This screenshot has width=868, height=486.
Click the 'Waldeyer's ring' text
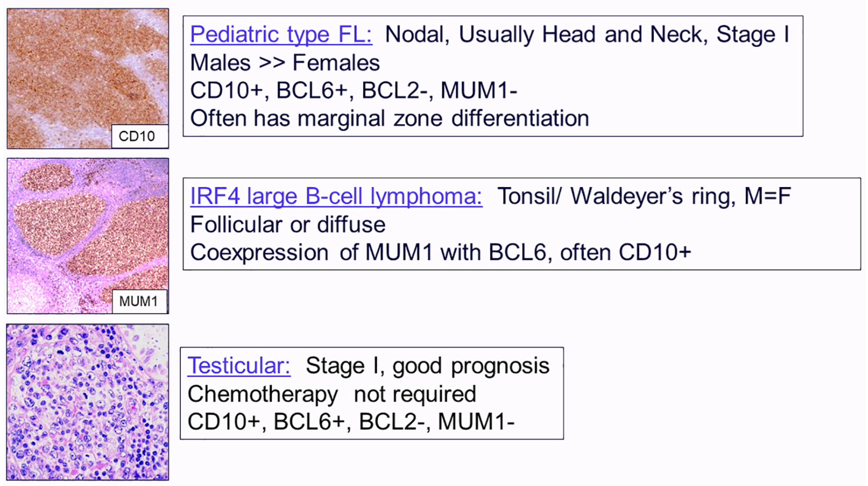pyautogui.click(x=652, y=196)
